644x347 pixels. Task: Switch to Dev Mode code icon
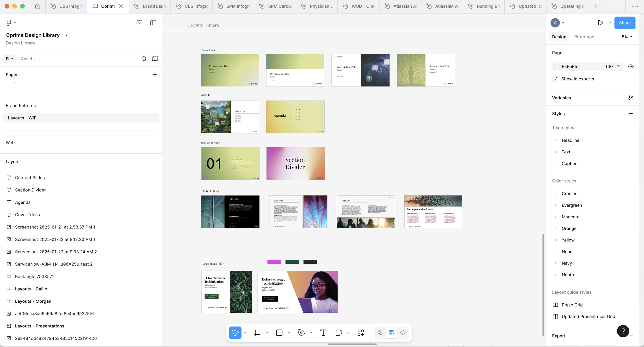[403, 333]
